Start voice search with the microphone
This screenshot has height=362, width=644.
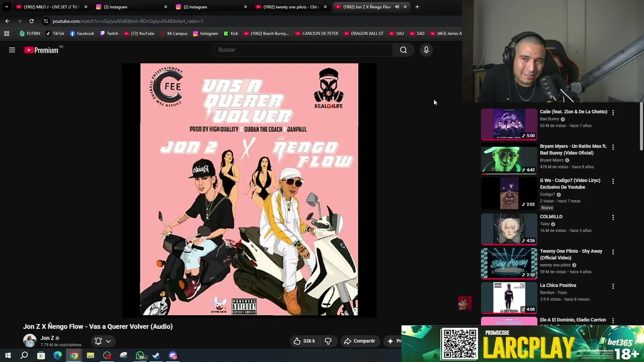click(x=426, y=50)
